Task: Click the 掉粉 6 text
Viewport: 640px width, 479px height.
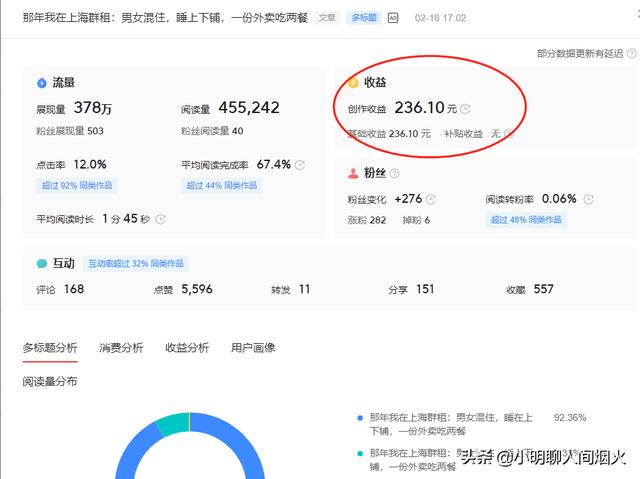Action: coord(416,220)
